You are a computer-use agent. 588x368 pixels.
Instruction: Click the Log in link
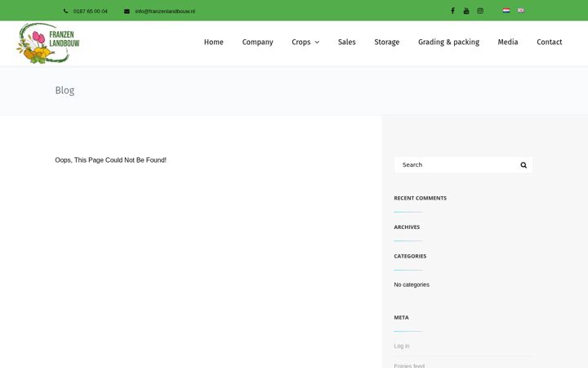[x=402, y=346]
